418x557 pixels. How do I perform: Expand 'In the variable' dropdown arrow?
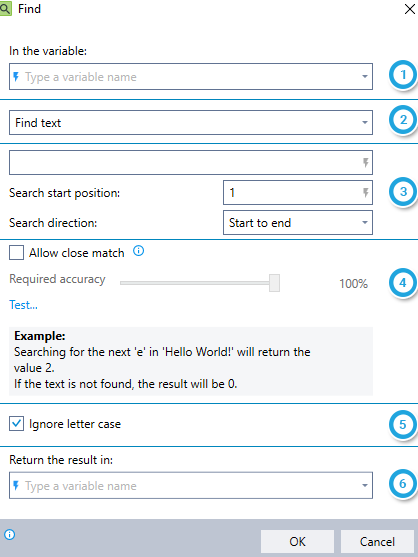click(365, 77)
